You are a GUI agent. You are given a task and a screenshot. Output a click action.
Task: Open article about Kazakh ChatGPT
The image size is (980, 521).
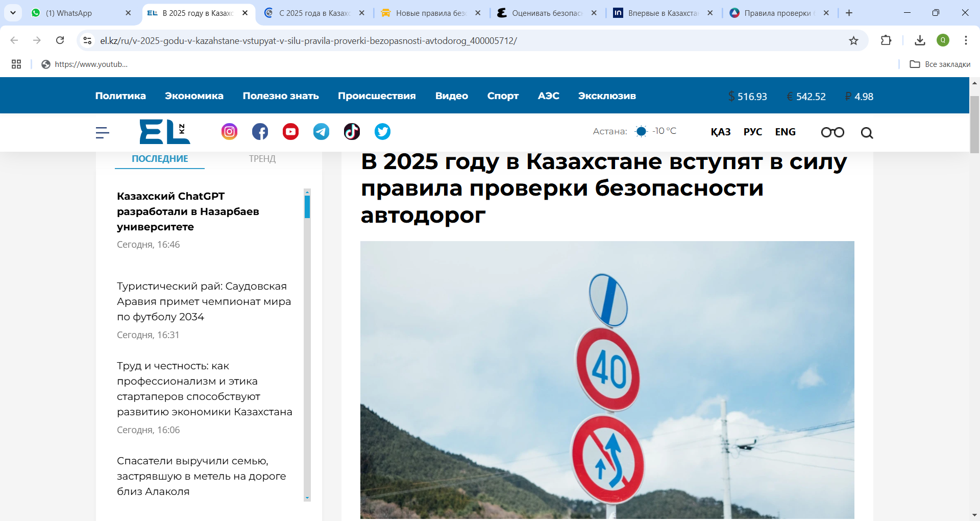pyautogui.click(x=188, y=211)
